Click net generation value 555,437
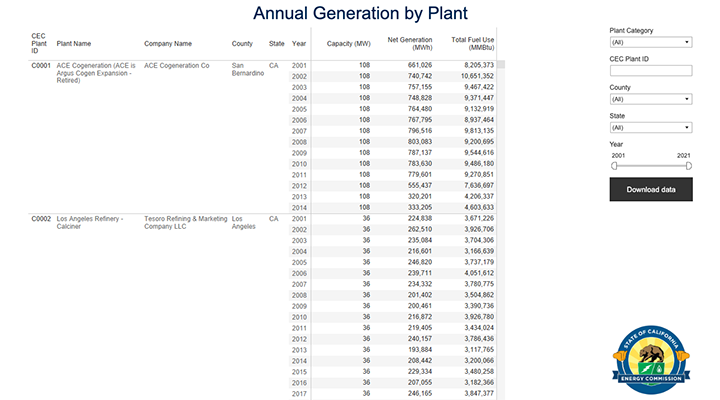The image size is (720, 400). click(x=420, y=186)
